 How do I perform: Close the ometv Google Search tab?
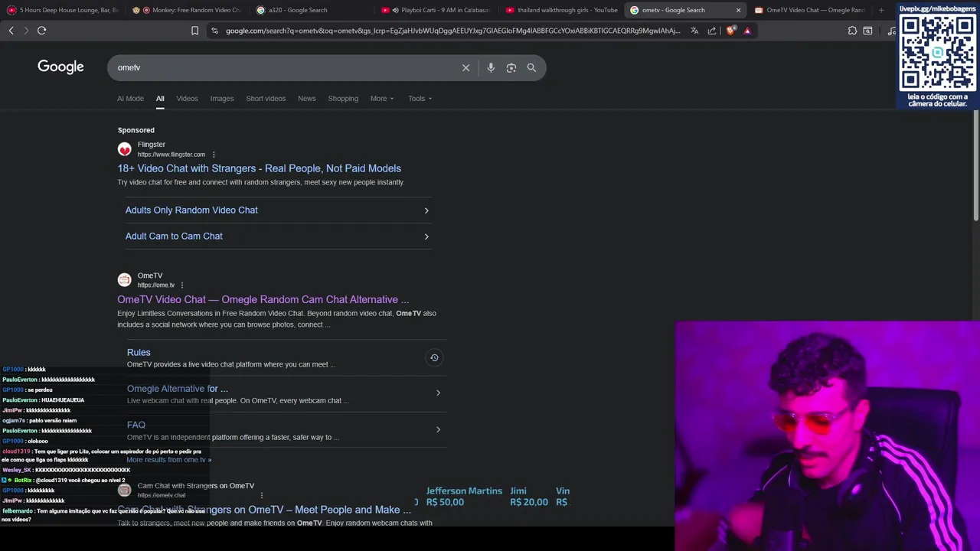click(x=738, y=10)
